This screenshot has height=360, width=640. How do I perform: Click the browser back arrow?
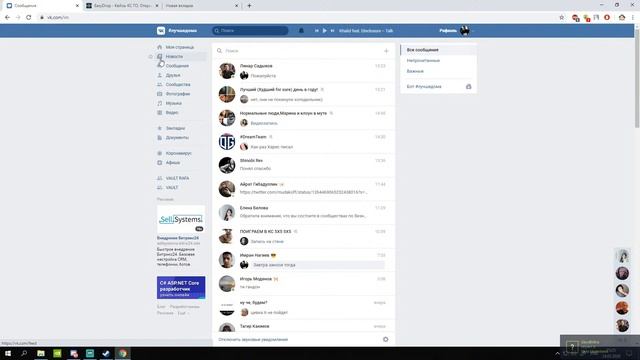pos(7,18)
